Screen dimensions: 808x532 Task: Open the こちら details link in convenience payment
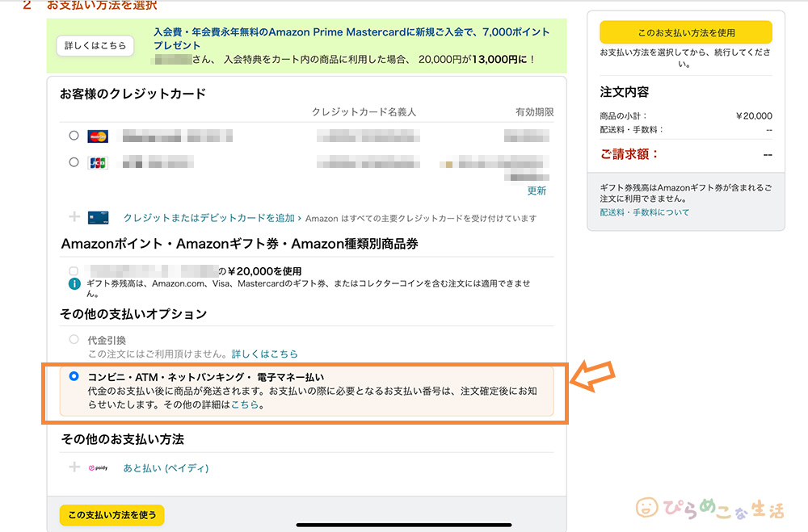[x=245, y=404]
